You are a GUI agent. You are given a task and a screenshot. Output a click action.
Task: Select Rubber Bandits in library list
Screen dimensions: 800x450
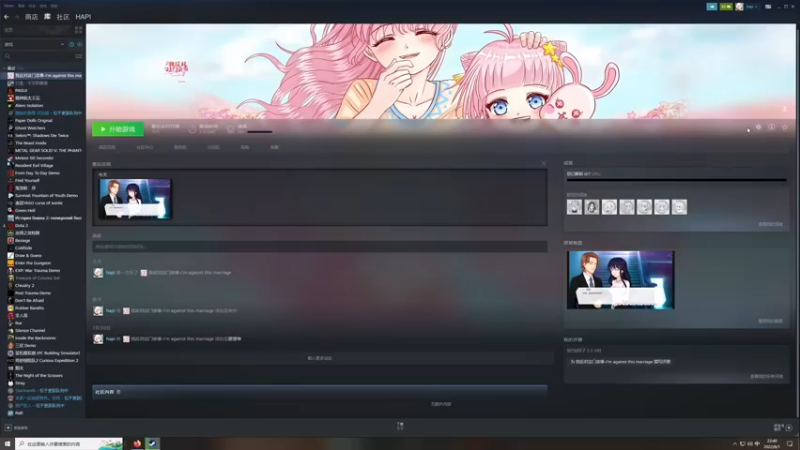29,308
